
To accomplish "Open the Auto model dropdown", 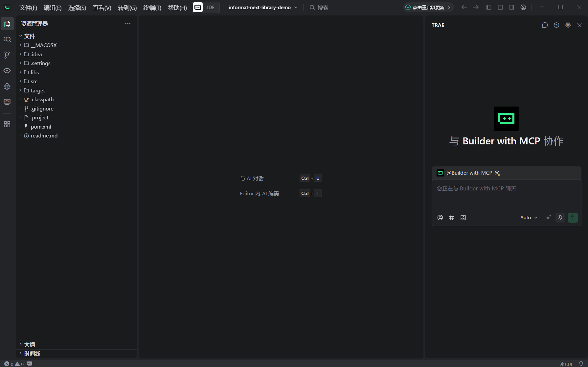I will 528,217.
